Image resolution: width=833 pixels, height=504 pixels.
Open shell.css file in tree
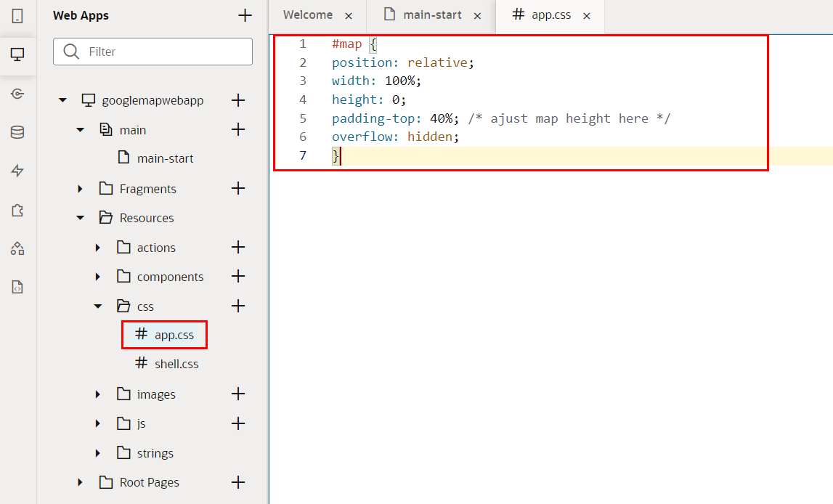click(176, 364)
